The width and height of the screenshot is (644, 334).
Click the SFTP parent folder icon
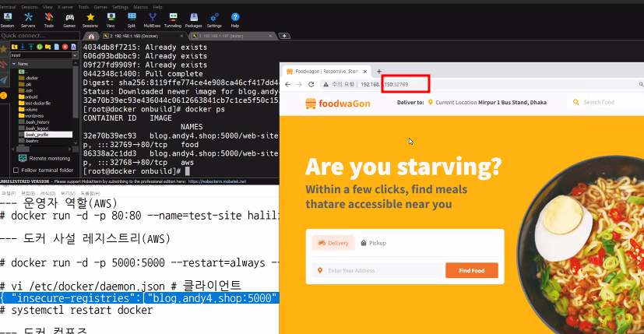(14, 47)
